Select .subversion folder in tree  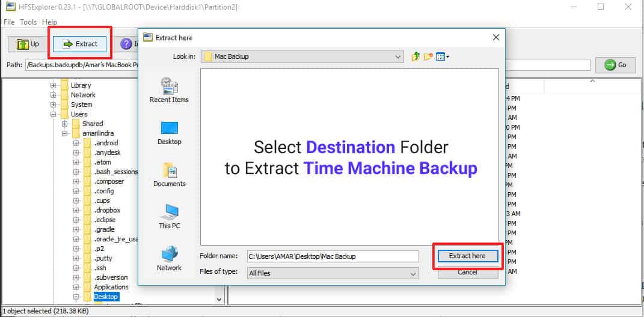point(111,277)
